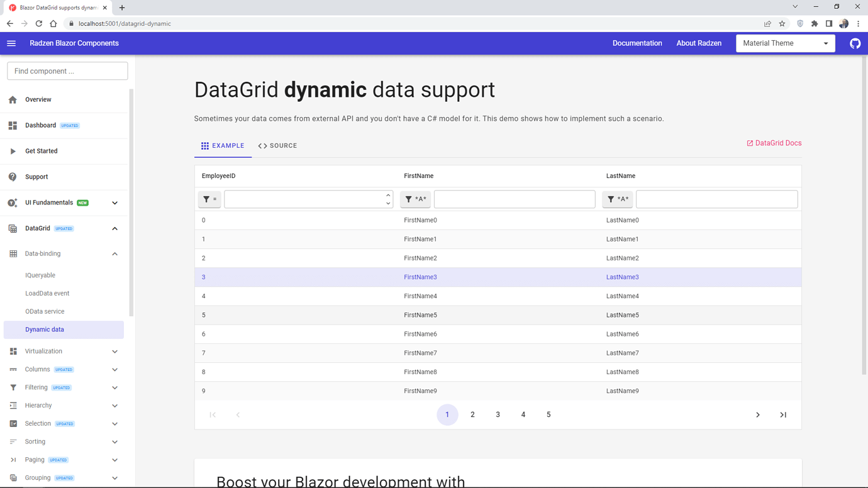Expand the Filtering section chevron
This screenshot has width=868, height=488.
click(x=114, y=388)
